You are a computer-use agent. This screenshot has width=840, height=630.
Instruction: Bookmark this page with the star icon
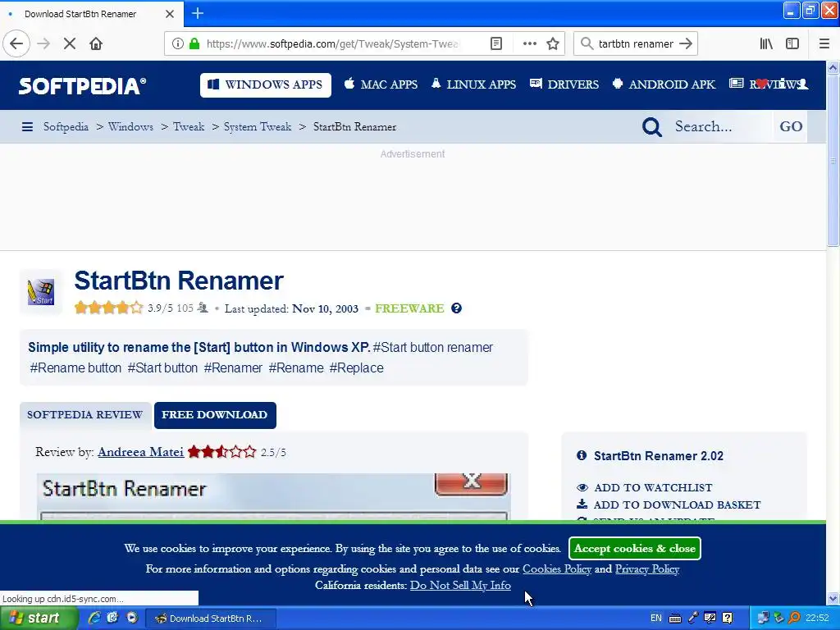tap(553, 44)
